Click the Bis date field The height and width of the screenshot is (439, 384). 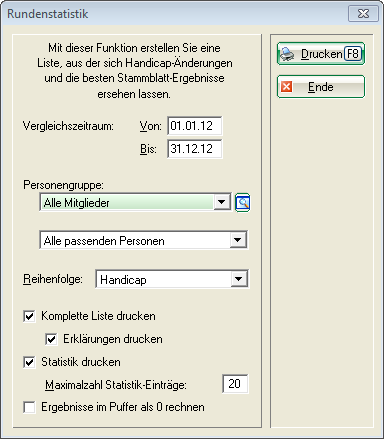[195, 149]
